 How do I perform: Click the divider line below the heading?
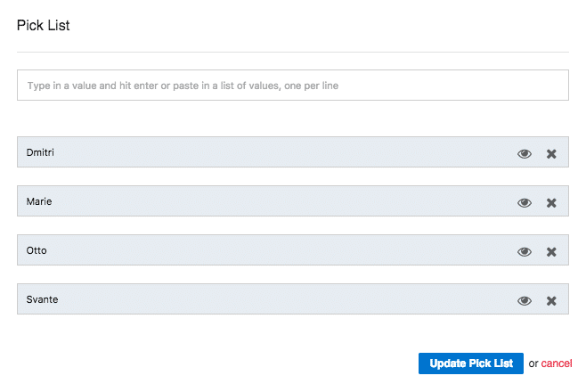click(x=293, y=52)
